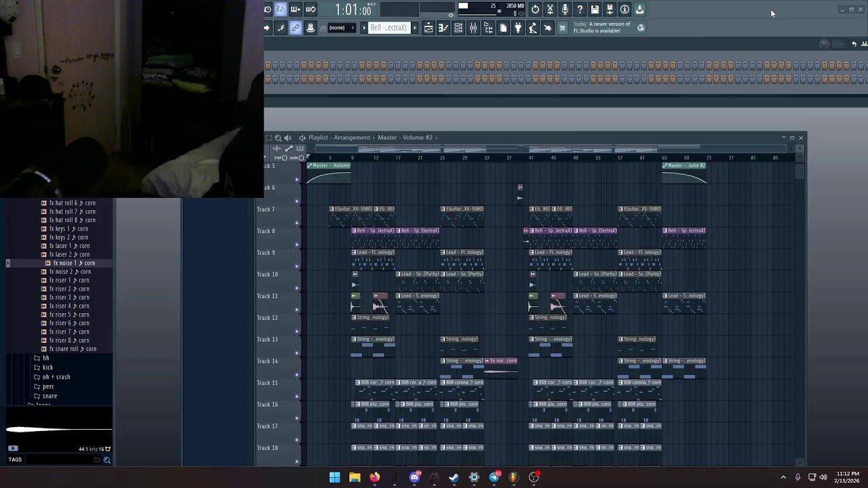Open the audio recording microphone icon
The image size is (868, 488).
click(x=565, y=9)
